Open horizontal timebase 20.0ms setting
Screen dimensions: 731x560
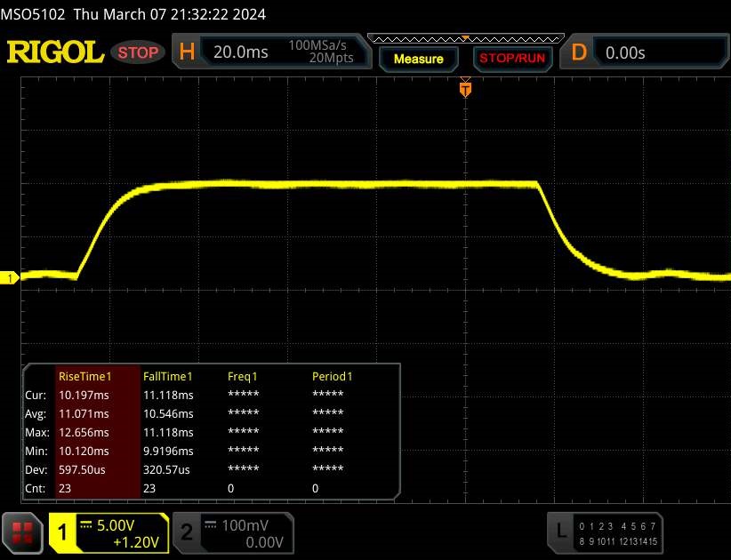tap(241, 52)
